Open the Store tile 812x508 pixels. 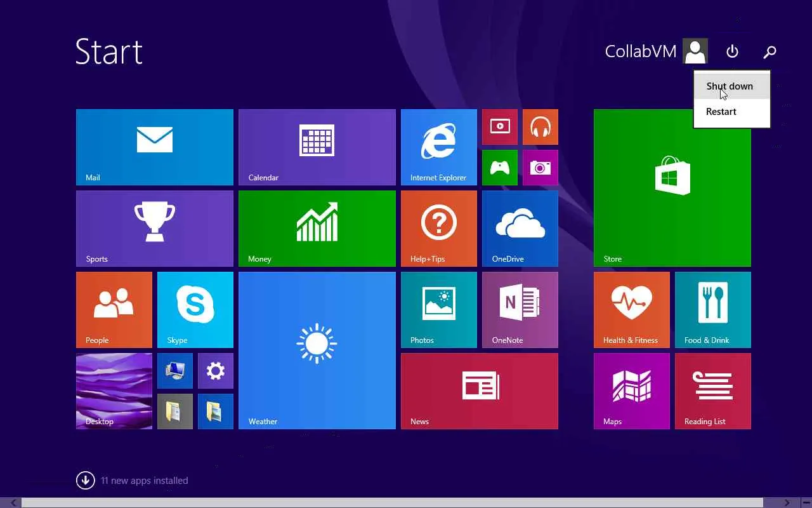tap(672, 188)
